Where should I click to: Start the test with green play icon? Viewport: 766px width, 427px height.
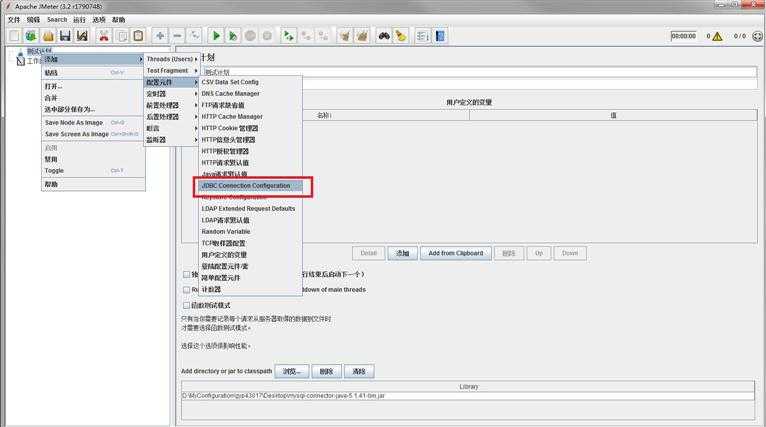[215, 36]
